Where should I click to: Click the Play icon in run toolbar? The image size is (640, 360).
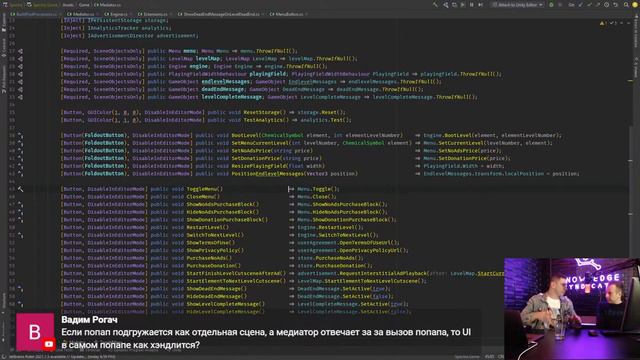[462, 5]
